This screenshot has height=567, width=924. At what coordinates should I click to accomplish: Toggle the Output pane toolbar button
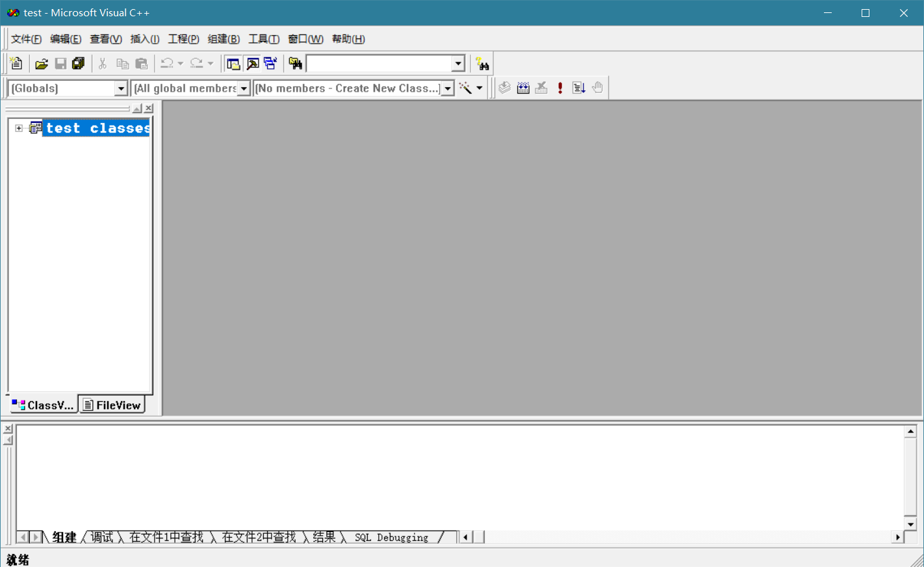252,64
